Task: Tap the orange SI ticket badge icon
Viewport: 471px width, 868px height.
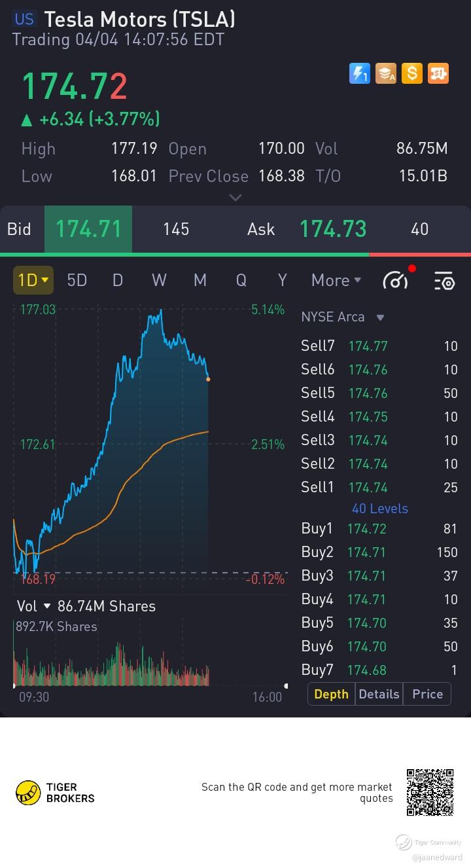Action: (438, 73)
